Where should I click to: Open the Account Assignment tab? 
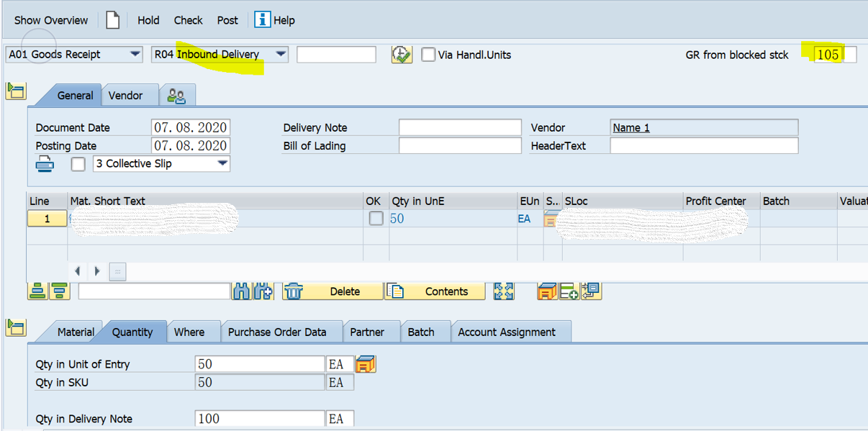click(511, 331)
